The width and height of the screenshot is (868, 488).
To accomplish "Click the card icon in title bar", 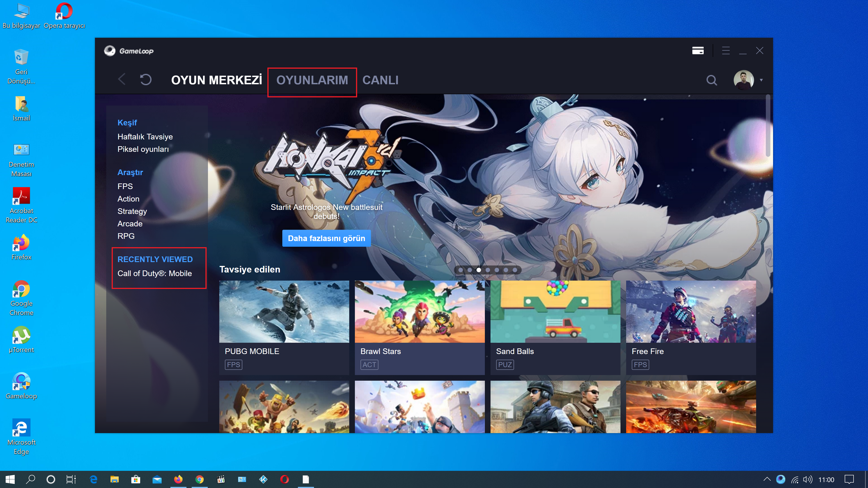I will (698, 51).
